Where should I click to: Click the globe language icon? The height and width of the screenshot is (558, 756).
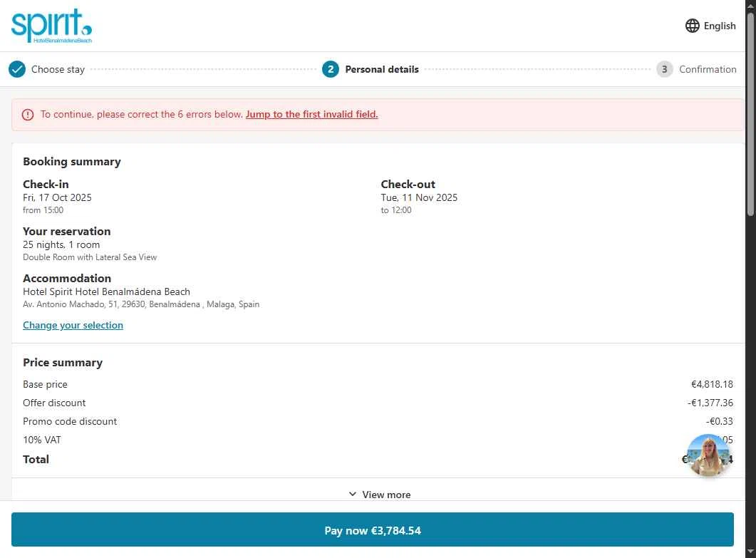pyautogui.click(x=692, y=26)
